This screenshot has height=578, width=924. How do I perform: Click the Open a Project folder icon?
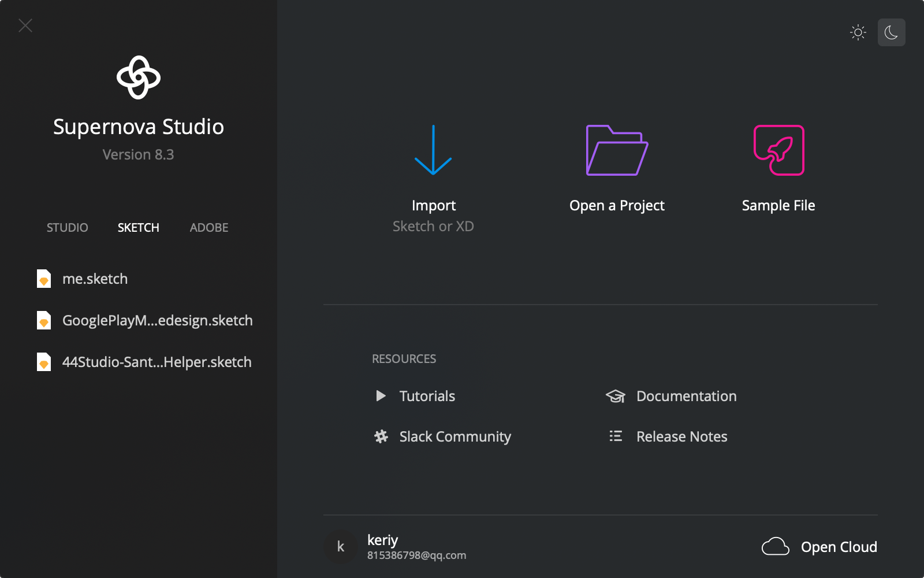(x=617, y=150)
